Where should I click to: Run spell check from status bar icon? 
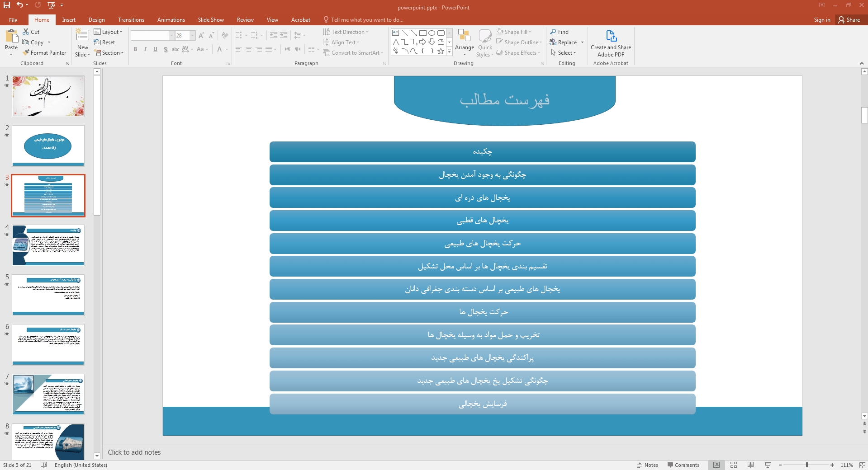tap(44, 465)
